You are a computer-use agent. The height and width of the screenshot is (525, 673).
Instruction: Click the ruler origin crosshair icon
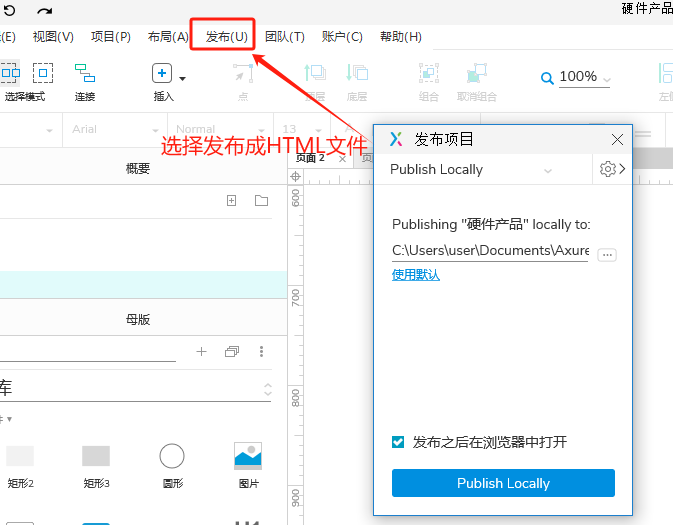pyautogui.click(x=295, y=176)
